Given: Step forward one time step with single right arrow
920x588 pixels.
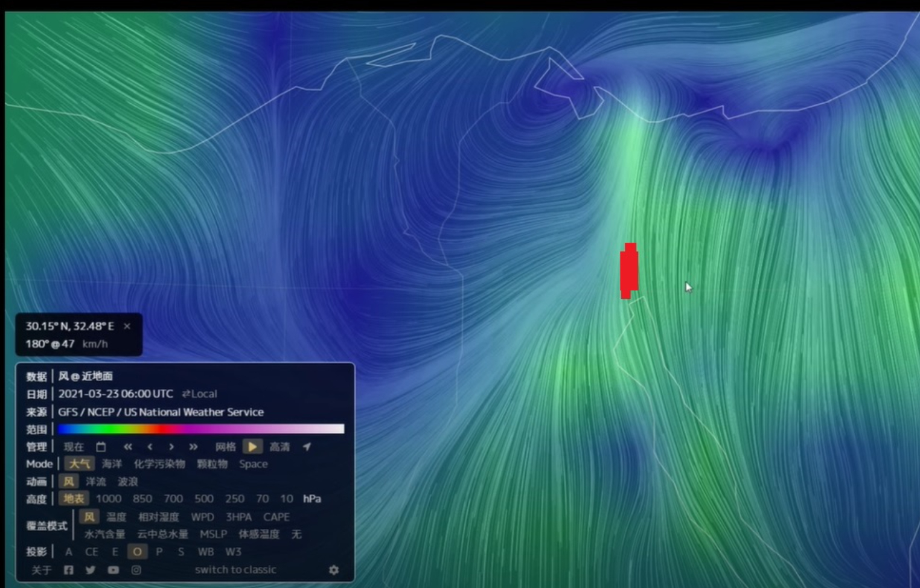Looking at the screenshot, I should click(x=171, y=447).
